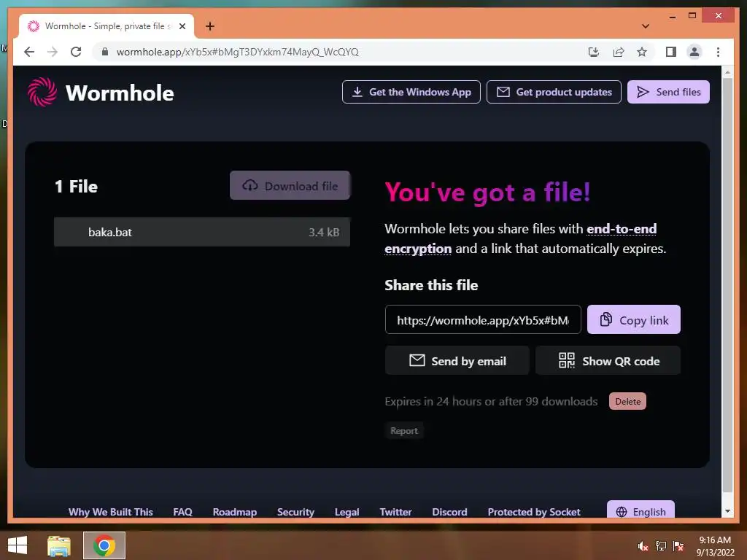Open Why We Built This link
The height and width of the screenshot is (560, 747).
pyautogui.click(x=111, y=512)
